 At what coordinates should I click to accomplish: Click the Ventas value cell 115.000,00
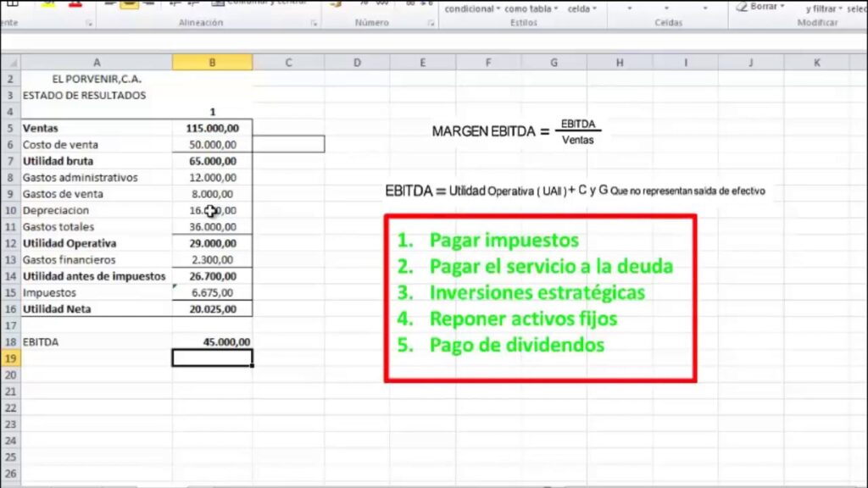(x=212, y=129)
